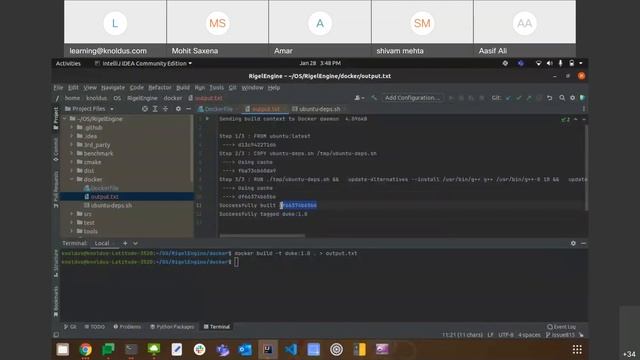Click the Git rollback arrow icon

[x=549, y=98]
